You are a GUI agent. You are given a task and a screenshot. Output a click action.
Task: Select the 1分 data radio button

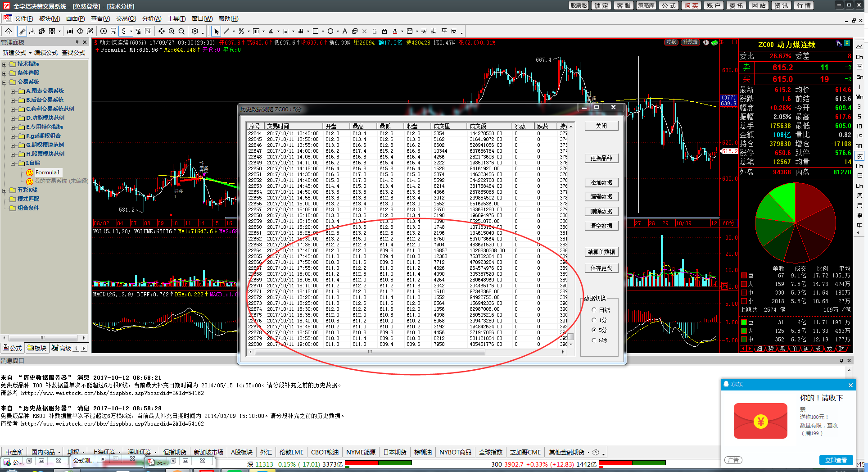coord(594,320)
